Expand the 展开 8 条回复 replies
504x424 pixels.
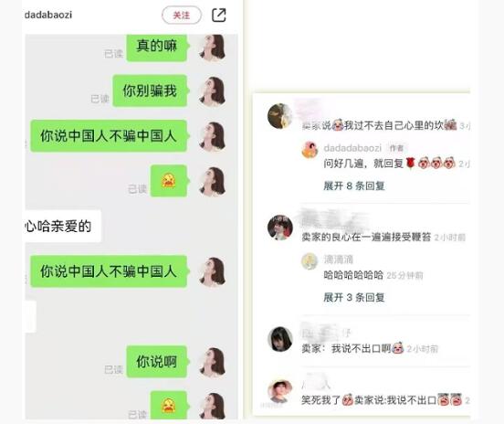coord(354,185)
